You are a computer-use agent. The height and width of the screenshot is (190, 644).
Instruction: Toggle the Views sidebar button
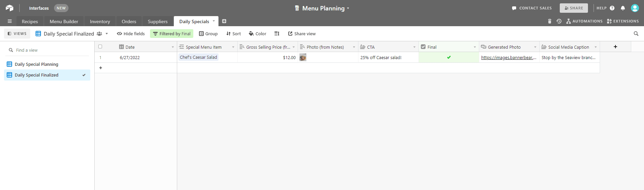click(17, 34)
